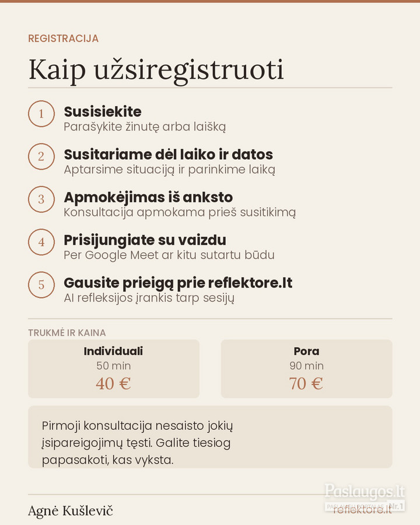Click the Susisiekite heading
This screenshot has height=525, width=420.
103,112
